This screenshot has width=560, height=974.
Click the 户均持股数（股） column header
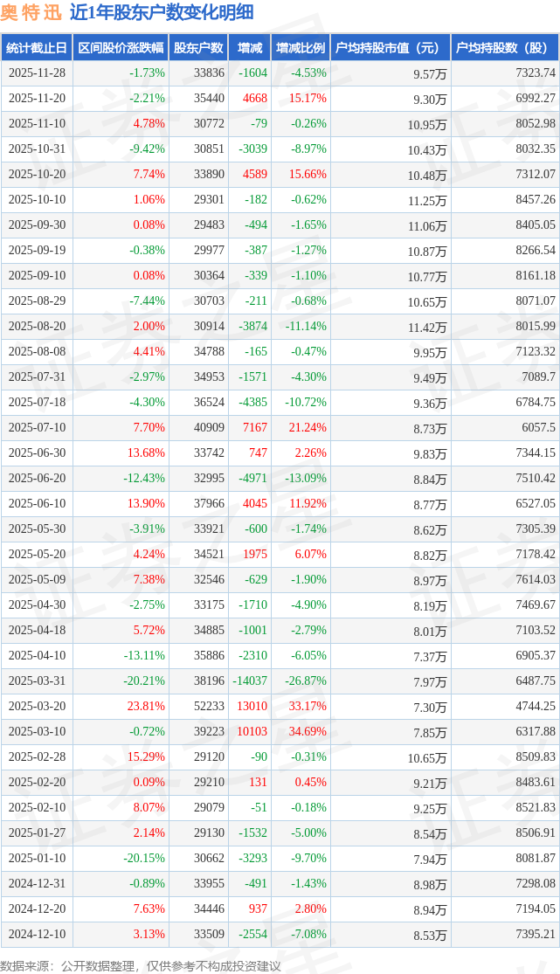(x=506, y=48)
